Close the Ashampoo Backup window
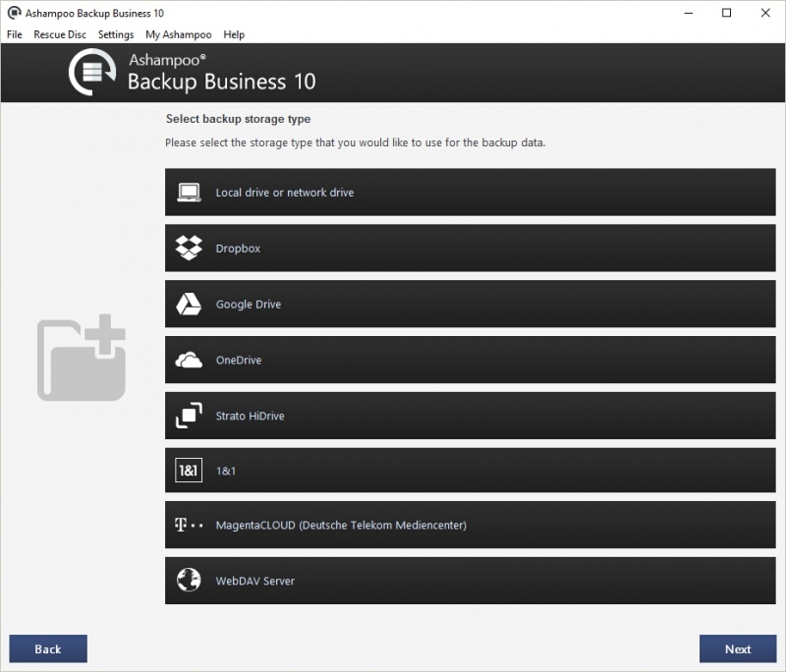 point(765,13)
